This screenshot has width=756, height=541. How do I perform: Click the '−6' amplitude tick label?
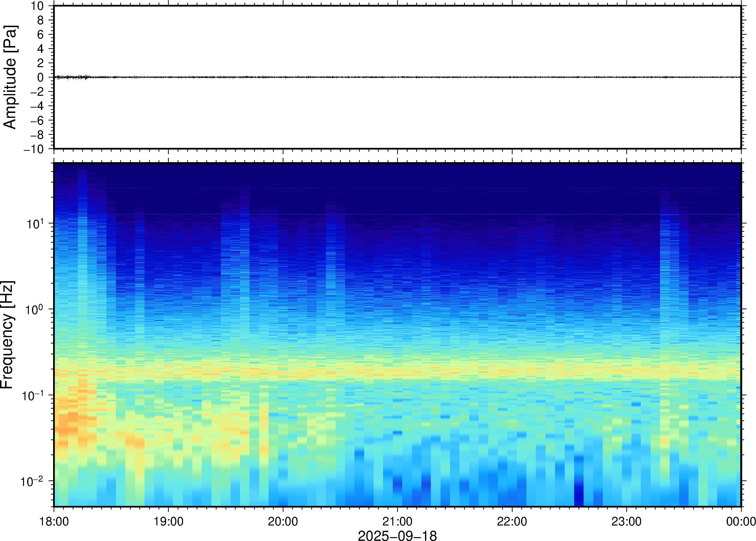(37, 120)
